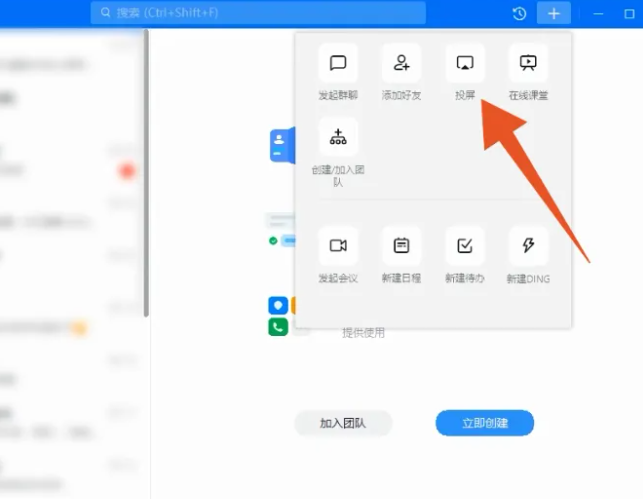Launch 在线课堂 online classroom
Image resolution: width=643 pixels, height=499 pixels.
tap(528, 64)
